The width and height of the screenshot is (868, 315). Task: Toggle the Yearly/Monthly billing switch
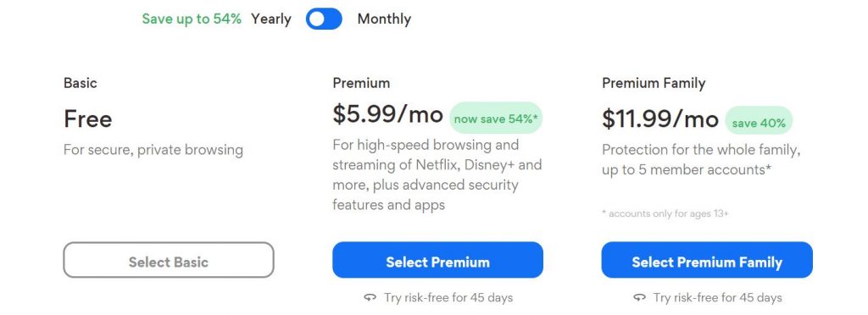[x=324, y=19]
